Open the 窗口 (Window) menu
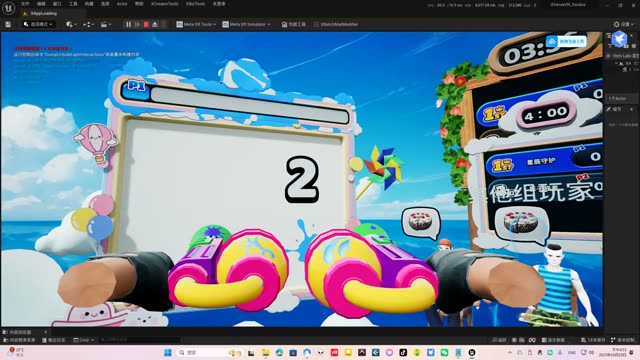Screen dimensions: 640x360 point(57,4)
